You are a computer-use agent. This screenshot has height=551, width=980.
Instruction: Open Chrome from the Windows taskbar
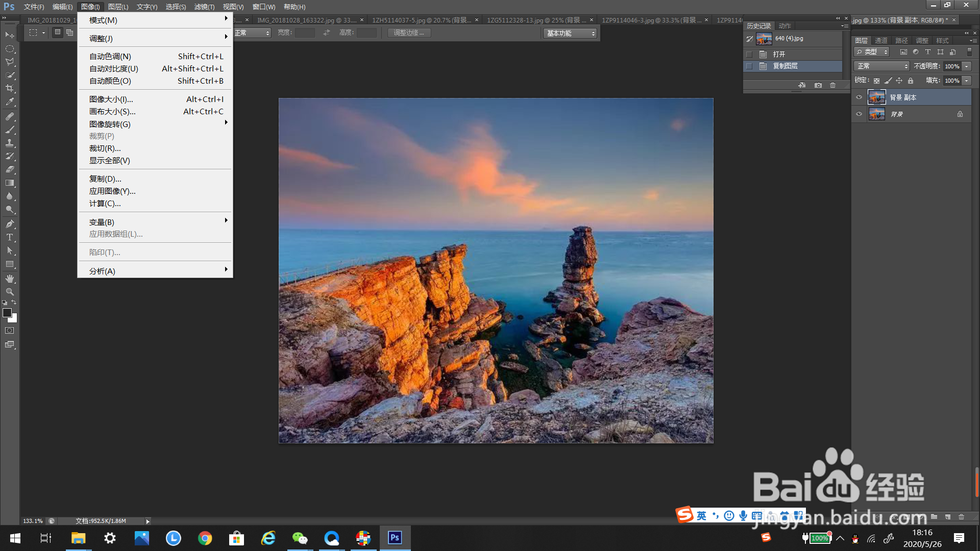click(205, 538)
